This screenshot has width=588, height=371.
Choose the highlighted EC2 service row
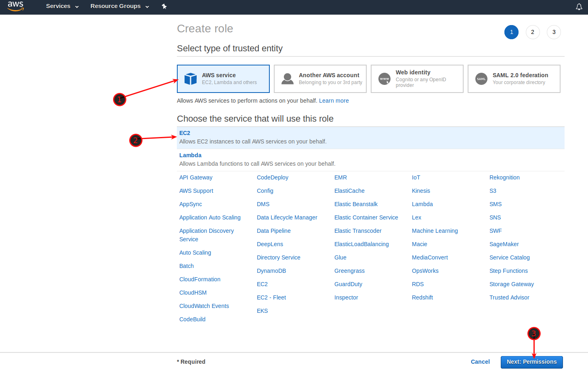pos(371,138)
